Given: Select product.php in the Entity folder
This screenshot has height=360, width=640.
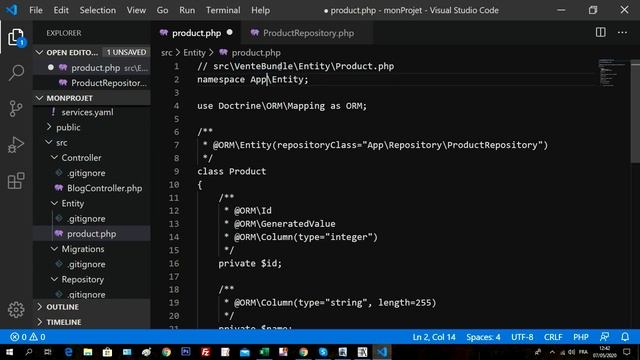Looking at the screenshot, I should pos(92,234).
